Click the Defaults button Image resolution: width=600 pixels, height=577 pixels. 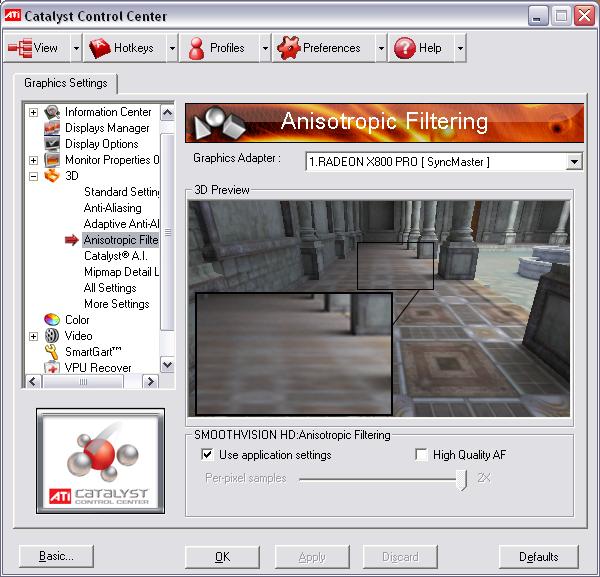(538, 557)
